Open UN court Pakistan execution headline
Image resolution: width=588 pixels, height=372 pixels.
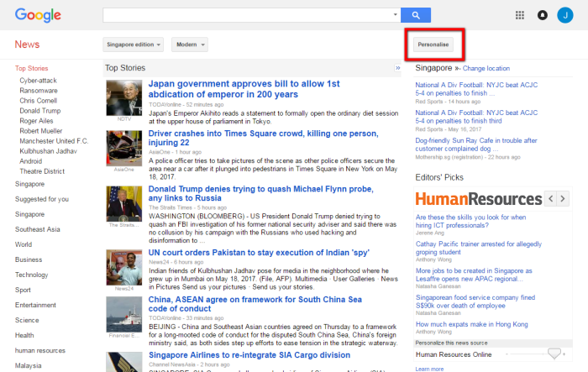coord(259,253)
